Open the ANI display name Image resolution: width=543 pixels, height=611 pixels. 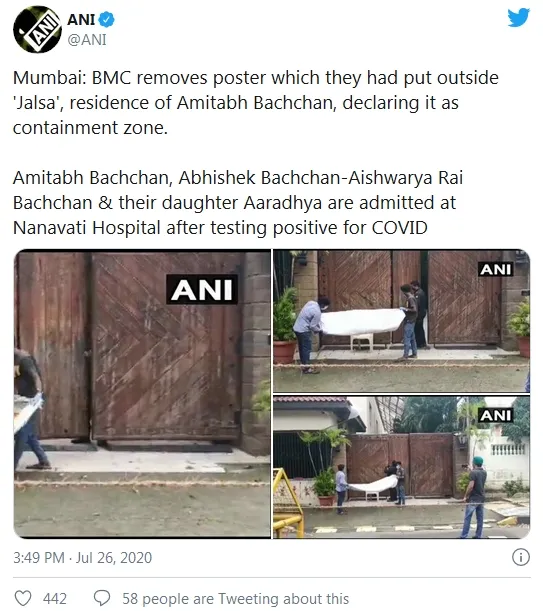tap(81, 19)
